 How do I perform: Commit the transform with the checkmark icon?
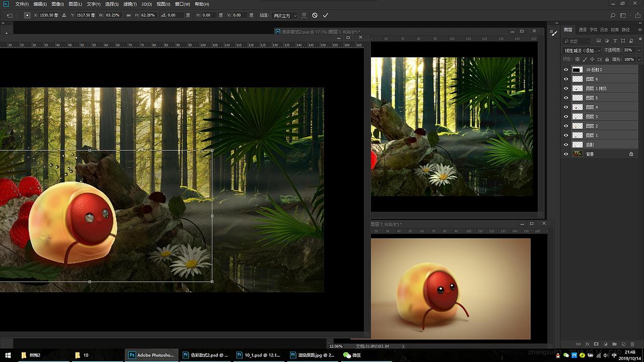pyautogui.click(x=326, y=16)
